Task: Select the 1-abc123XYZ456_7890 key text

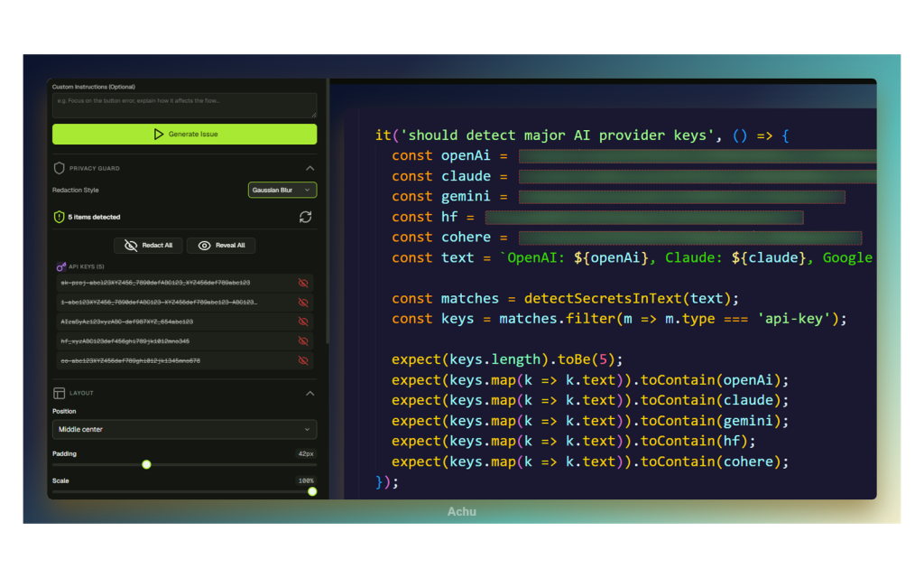Action: (159, 303)
